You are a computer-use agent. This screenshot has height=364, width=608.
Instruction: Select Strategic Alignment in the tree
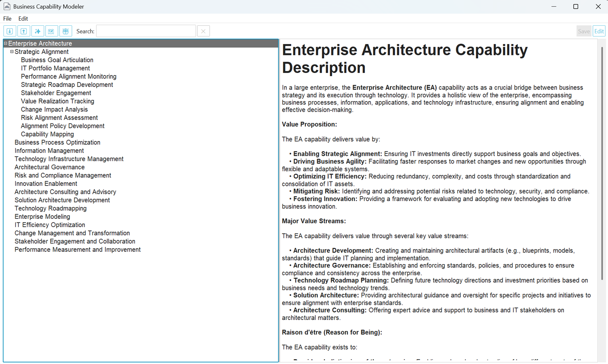click(41, 52)
